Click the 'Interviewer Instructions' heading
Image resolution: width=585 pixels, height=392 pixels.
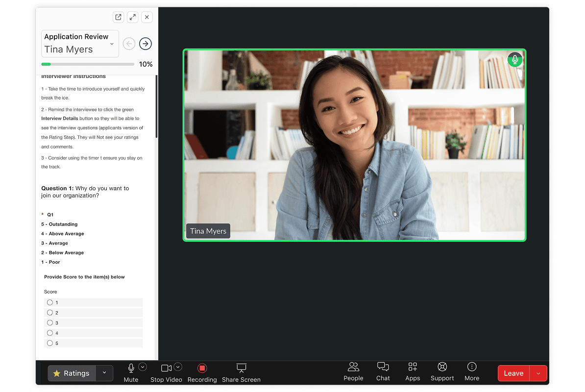73,76
